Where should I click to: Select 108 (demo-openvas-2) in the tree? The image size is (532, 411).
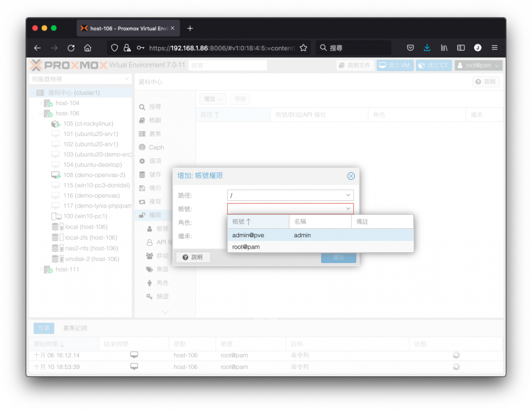click(94, 175)
